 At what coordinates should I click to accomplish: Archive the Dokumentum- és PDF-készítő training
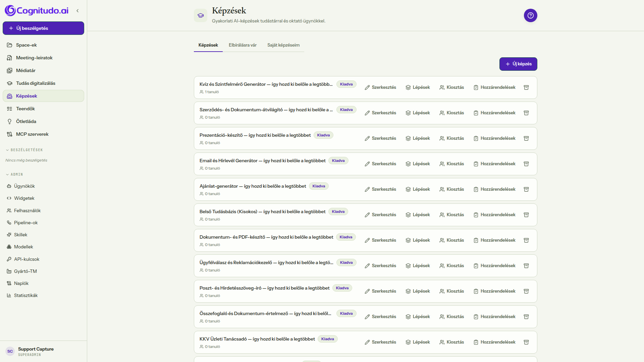pyautogui.click(x=526, y=240)
